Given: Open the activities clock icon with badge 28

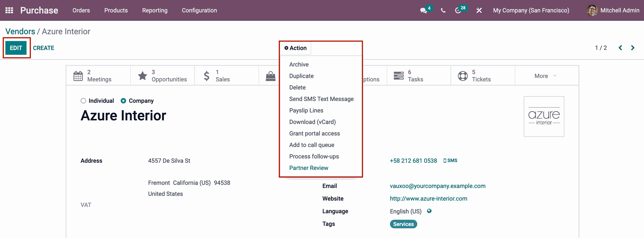Looking at the screenshot, I should click(x=458, y=10).
